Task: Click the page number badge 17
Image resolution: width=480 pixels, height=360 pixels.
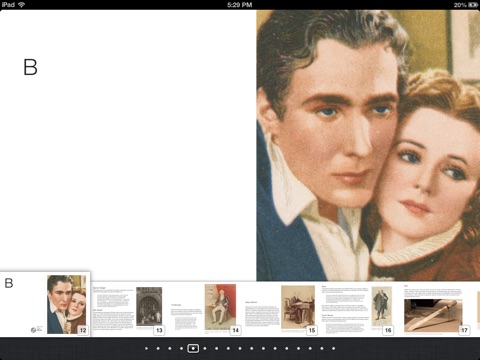Action: click(x=464, y=330)
